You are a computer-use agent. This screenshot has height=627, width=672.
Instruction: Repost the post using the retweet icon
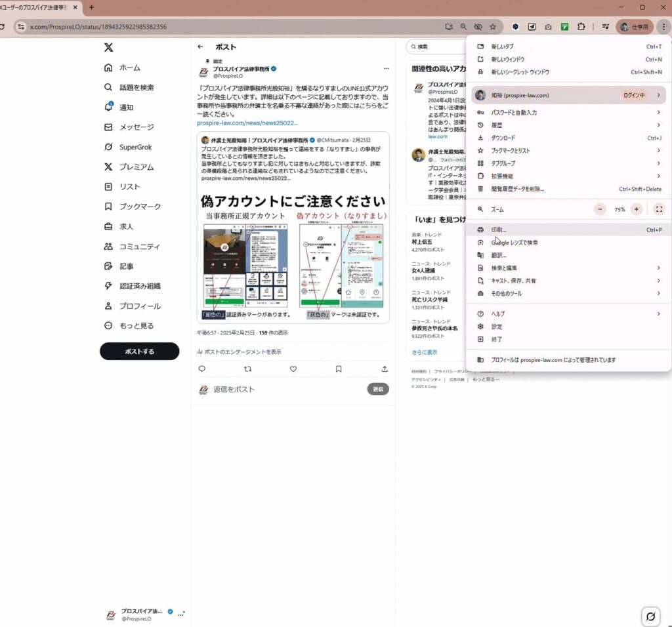click(247, 369)
